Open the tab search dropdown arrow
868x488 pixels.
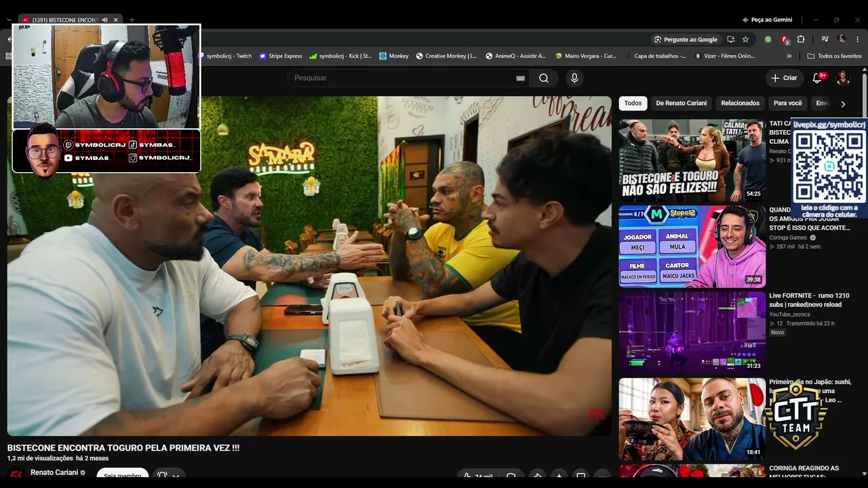9,20
